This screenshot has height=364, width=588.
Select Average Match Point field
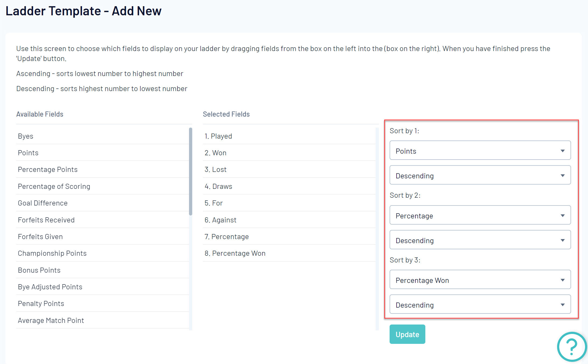(51, 320)
